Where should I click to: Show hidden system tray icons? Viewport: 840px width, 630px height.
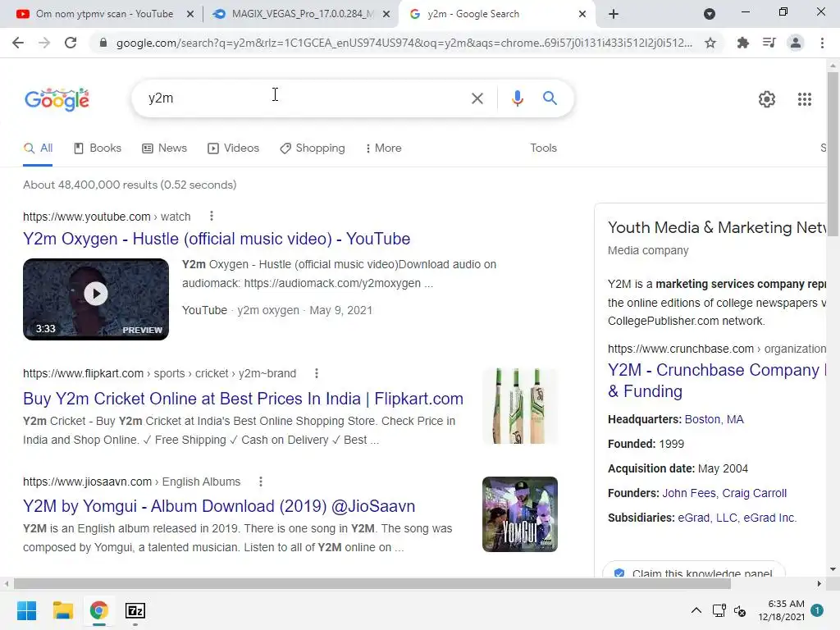(696, 610)
